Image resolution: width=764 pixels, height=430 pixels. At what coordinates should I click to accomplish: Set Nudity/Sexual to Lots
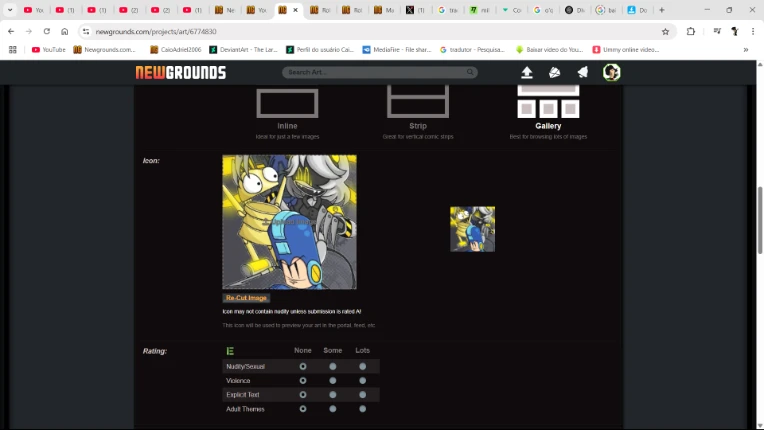coord(363,366)
